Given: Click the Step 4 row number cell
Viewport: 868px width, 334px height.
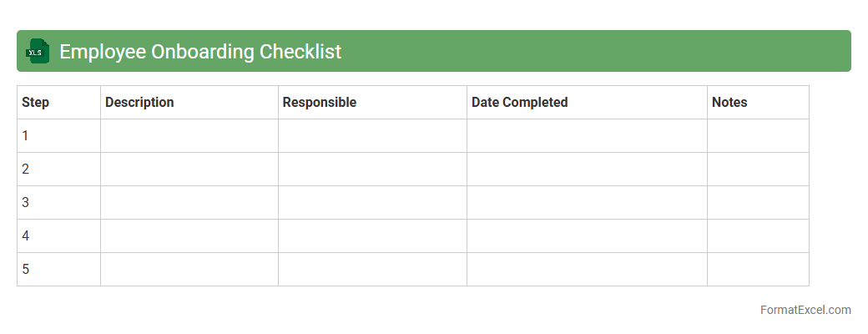Looking at the screenshot, I should [58, 236].
